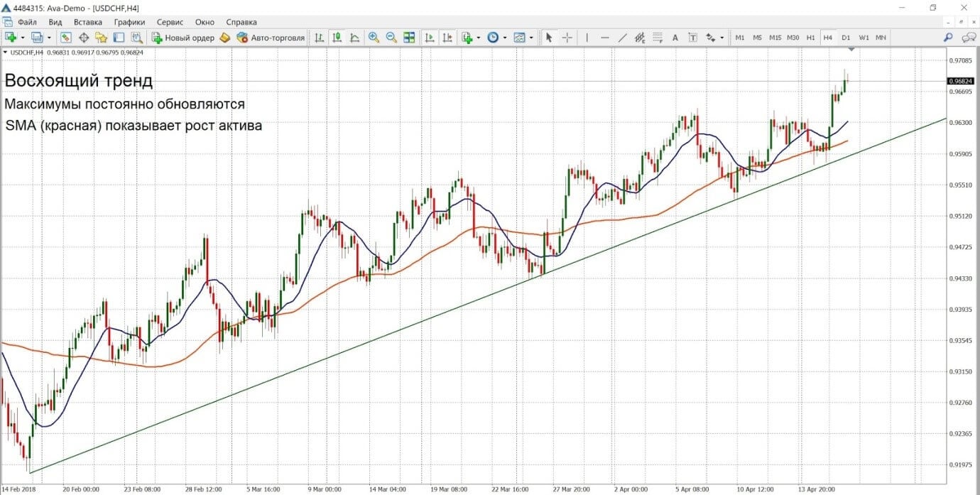This screenshot has width=980, height=495.
Task: Click the Zoom Out magnifier icon
Action: point(391,38)
